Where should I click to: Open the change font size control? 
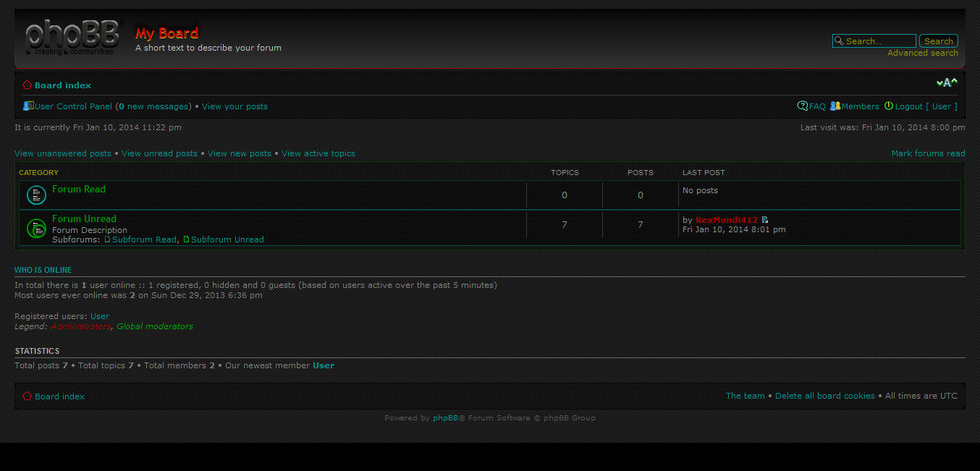pyautogui.click(x=947, y=82)
